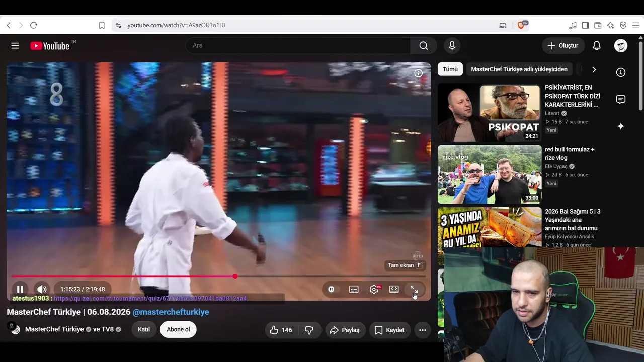Click the browser forward arrow
The height and width of the screenshot is (362, 644).
(x=21, y=25)
